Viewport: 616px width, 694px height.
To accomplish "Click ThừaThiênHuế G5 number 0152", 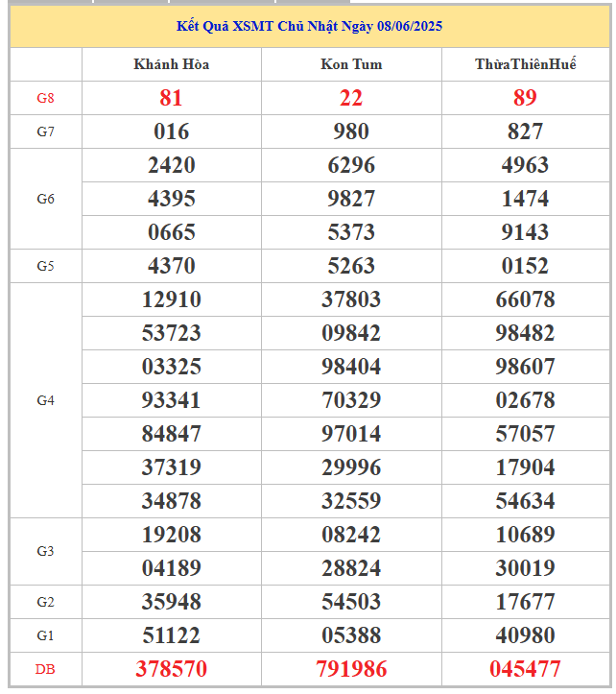I will [x=525, y=266].
